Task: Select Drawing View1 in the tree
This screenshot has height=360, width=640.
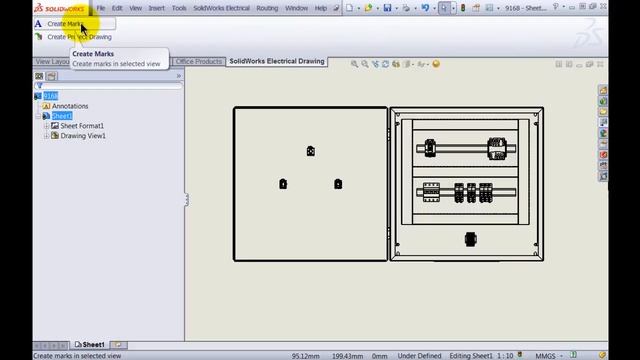Action: point(83,136)
